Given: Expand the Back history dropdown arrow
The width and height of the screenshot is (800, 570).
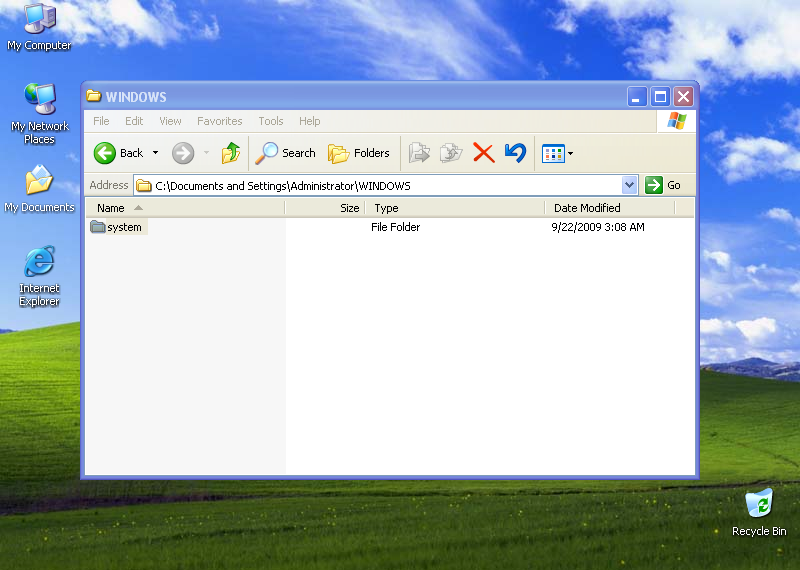Looking at the screenshot, I should click(x=155, y=153).
